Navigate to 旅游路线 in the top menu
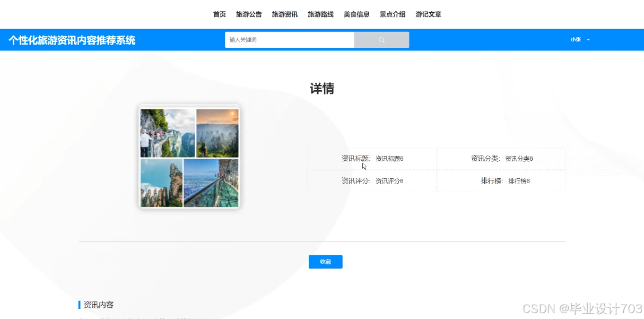Screen dimensions: 644x319 click(321, 14)
